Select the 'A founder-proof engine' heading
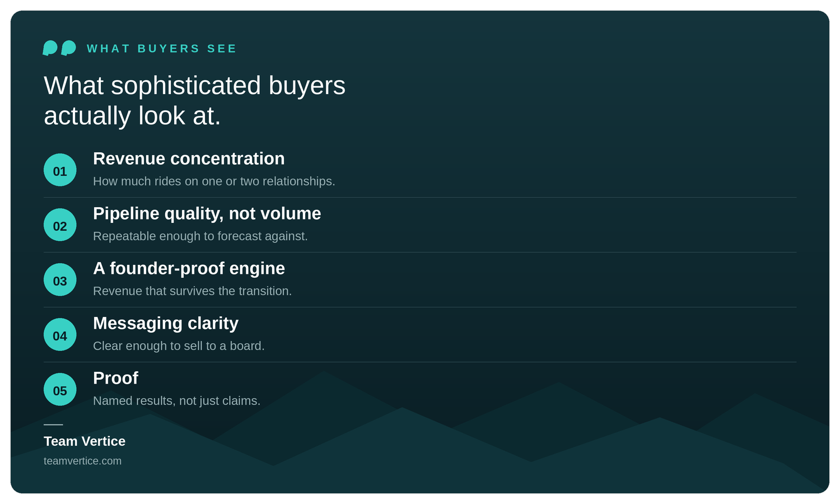Image resolution: width=840 pixels, height=504 pixels. [x=189, y=268]
